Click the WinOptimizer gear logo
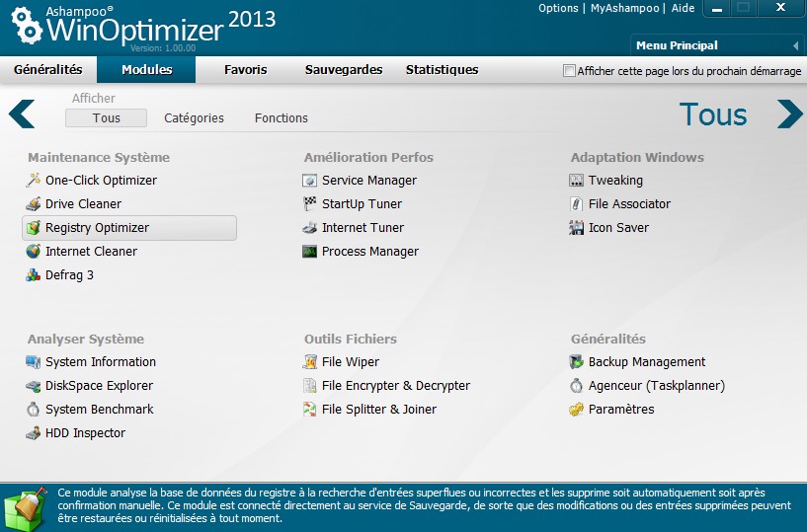 [x=26, y=26]
